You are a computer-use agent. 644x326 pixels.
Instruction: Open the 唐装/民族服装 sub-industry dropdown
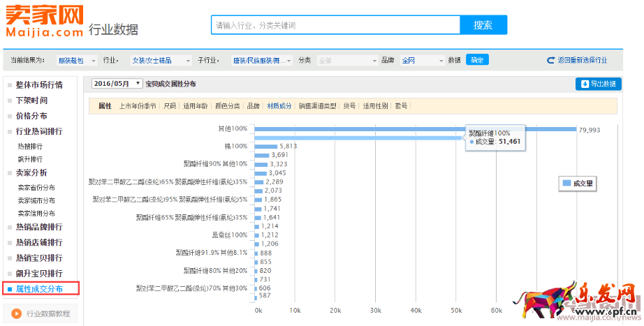coord(262,60)
